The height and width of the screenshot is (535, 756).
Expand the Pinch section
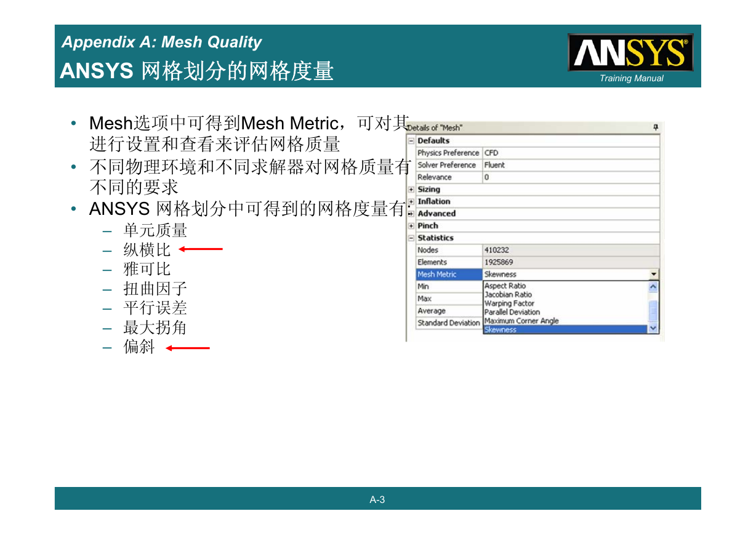[x=411, y=226]
